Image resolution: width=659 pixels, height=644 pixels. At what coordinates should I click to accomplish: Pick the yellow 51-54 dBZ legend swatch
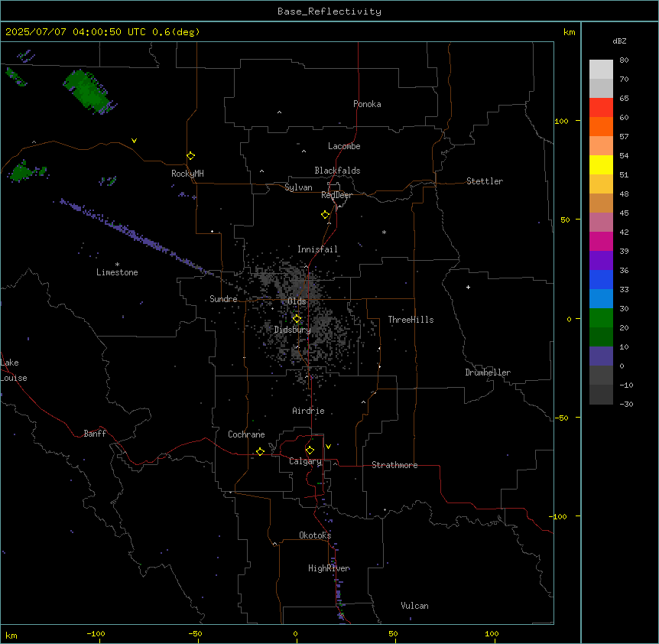click(x=601, y=164)
